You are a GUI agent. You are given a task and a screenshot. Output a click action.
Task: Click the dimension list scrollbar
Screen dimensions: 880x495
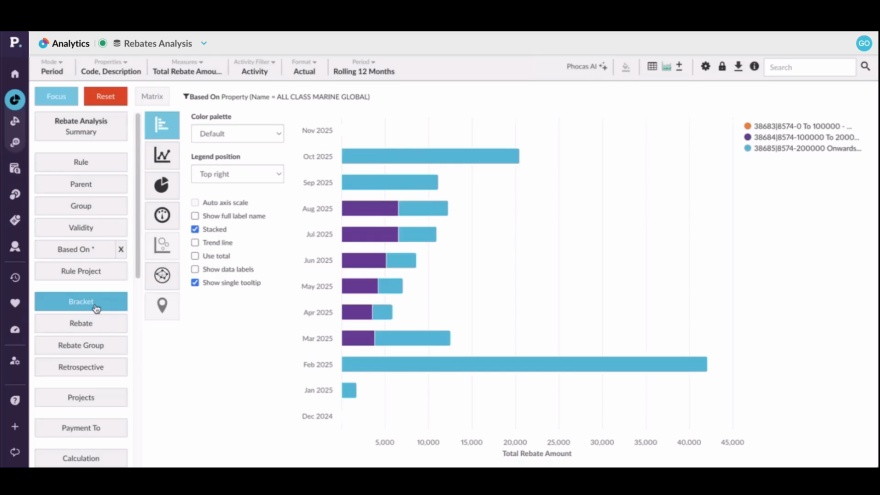pyautogui.click(x=138, y=195)
